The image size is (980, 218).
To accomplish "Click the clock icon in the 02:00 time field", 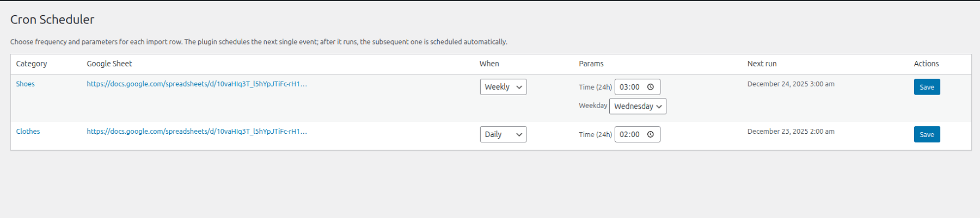I will (650, 134).
